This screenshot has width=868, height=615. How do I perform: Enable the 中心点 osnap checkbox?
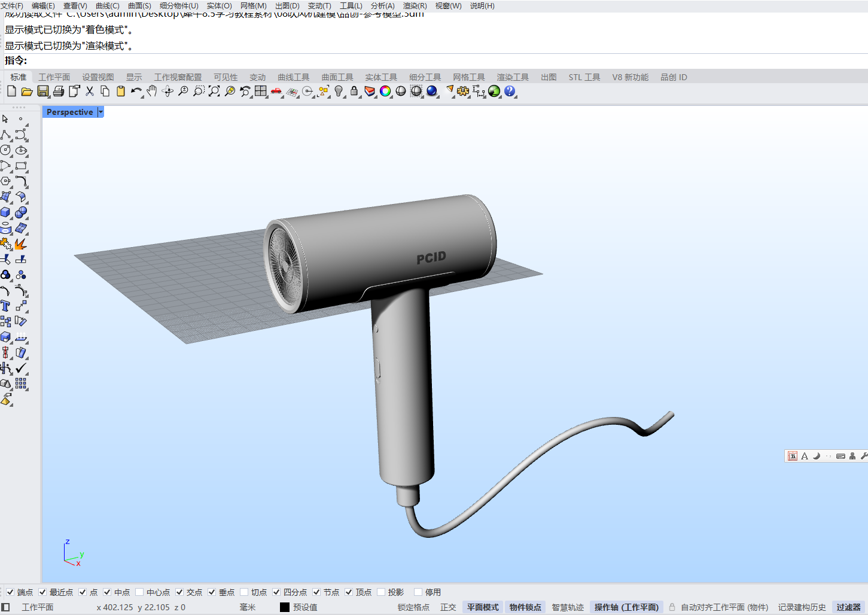[x=139, y=592]
